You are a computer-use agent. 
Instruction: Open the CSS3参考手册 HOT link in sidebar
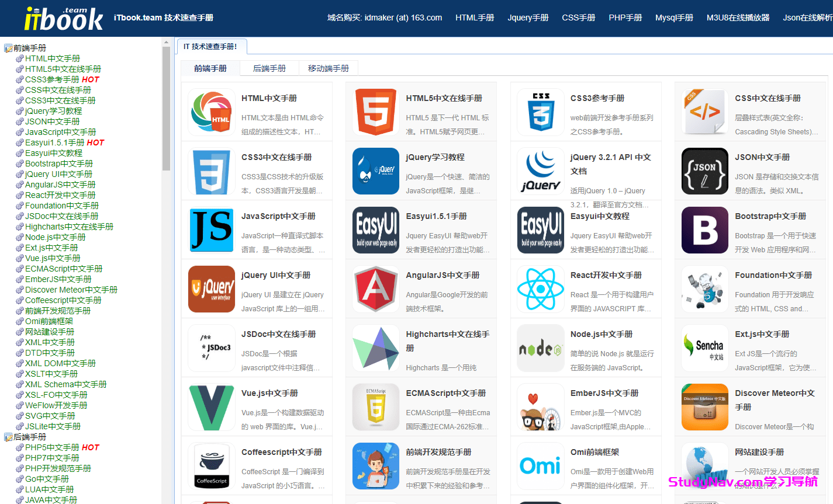point(56,79)
